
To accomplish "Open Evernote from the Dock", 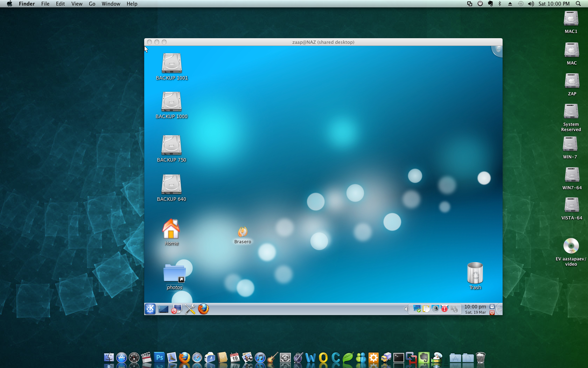I will 424,358.
